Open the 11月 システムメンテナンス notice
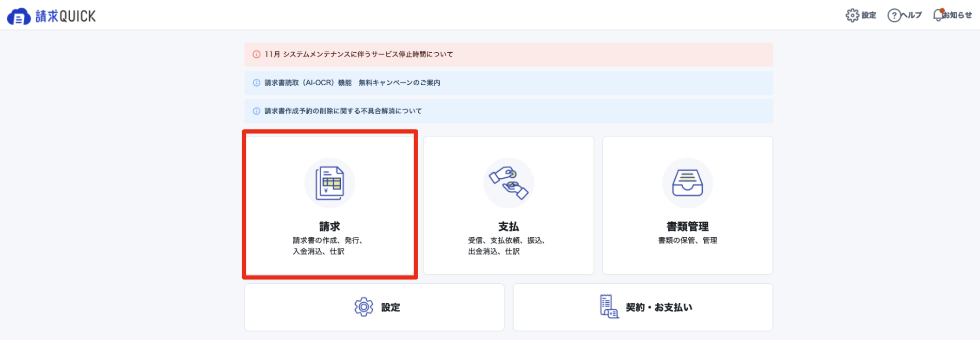 click(x=509, y=54)
